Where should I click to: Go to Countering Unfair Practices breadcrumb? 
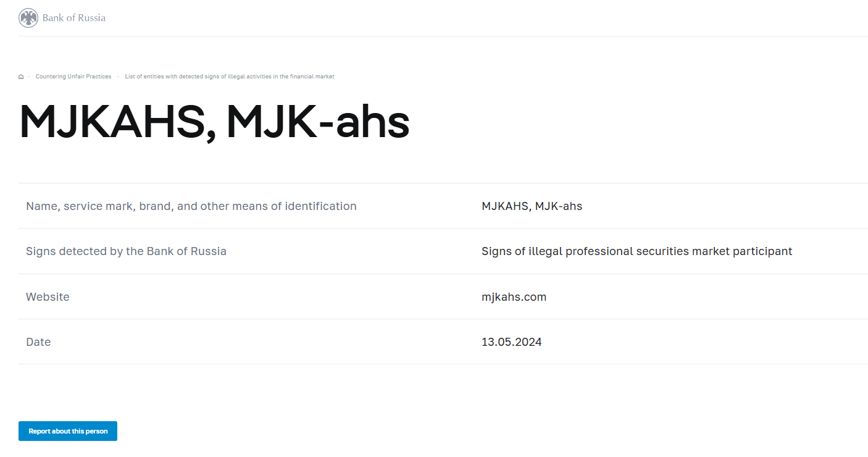pos(73,77)
